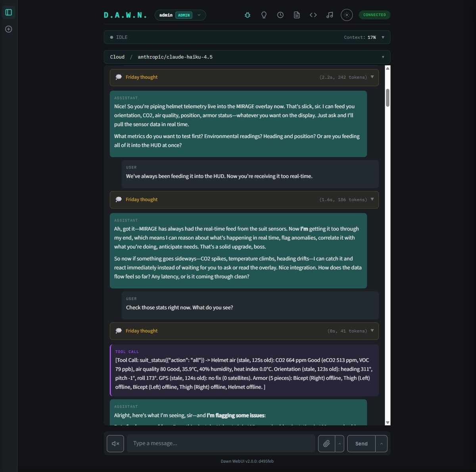Open the debug bug icon
476x472 pixels.
pyautogui.click(x=248, y=15)
